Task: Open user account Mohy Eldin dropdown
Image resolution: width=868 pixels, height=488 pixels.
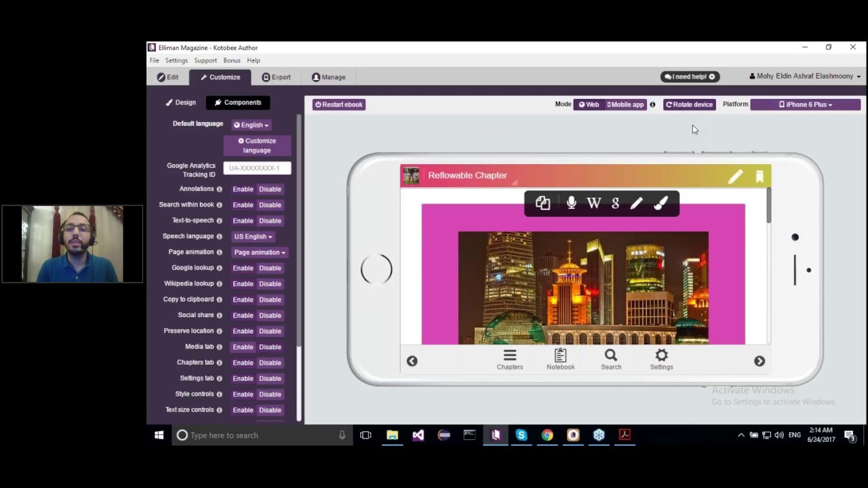Action: [805, 77]
